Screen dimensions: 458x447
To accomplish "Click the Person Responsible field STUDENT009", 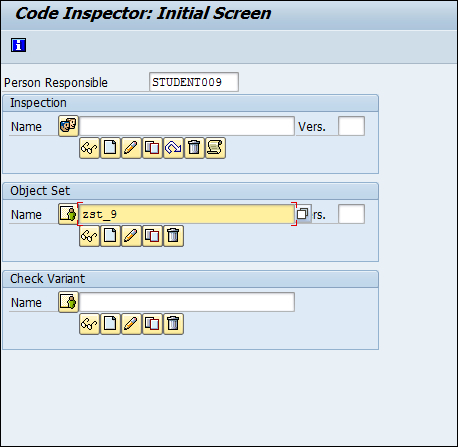I will (x=194, y=82).
